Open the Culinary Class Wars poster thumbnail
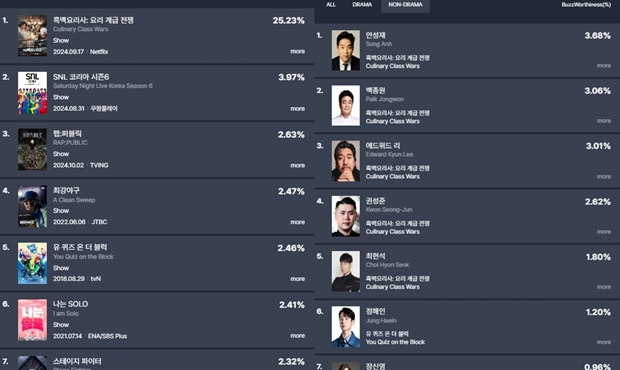 click(x=32, y=36)
